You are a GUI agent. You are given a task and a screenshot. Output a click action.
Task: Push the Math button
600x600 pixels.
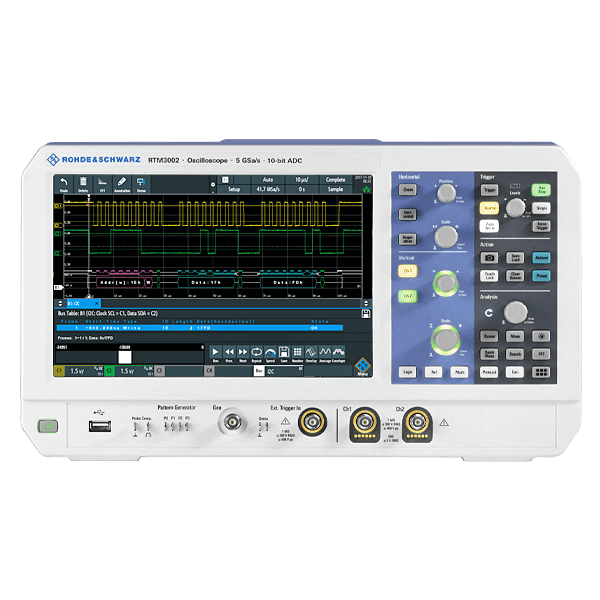(x=459, y=372)
